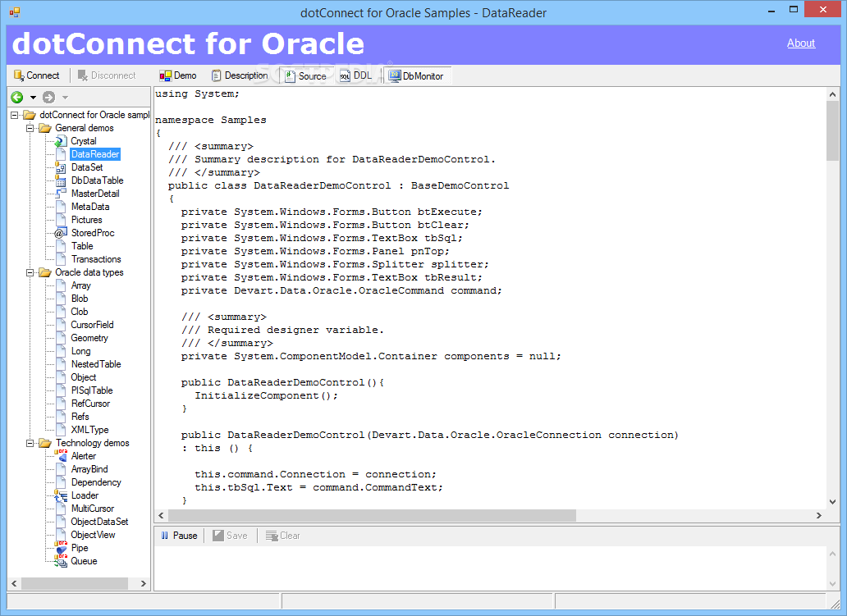The height and width of the screenshot is (616, 847).
Task: Click the Oracle data types folder icon
Action: click(45, 272)
